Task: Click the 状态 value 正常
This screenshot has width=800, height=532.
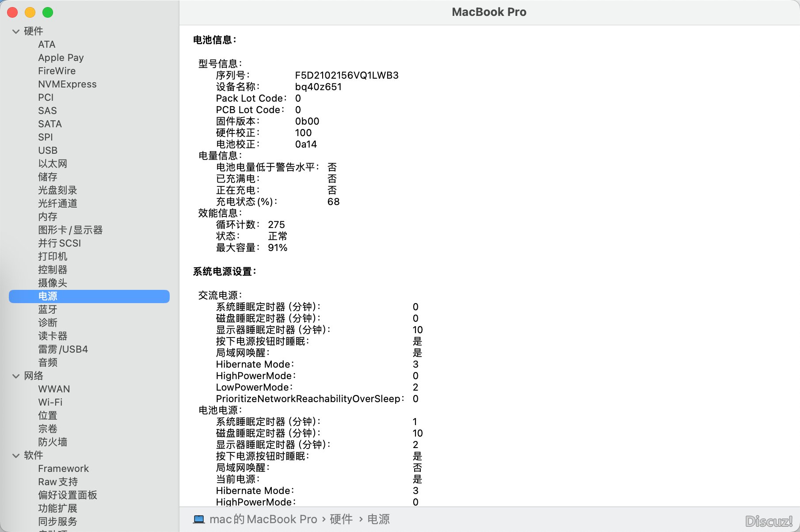Action: 278,236
